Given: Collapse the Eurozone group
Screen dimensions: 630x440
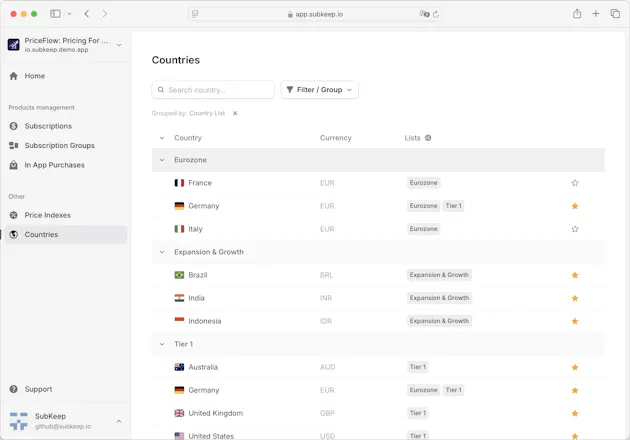Looking at the screenshot, I should tap(162, 160).
